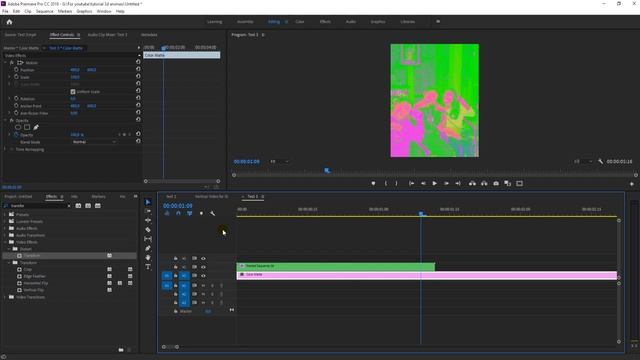Select Color Matte clip in timeline
Image resolution: width=640 pixels, height=360 pixels.
pyautogui.click(x=427, y=276)
